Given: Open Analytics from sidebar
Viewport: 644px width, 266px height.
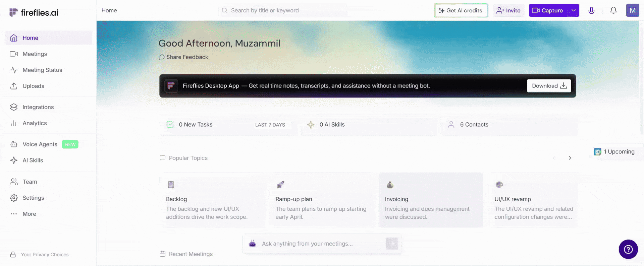Looking at the screenshot, I should tap(35, 123).
